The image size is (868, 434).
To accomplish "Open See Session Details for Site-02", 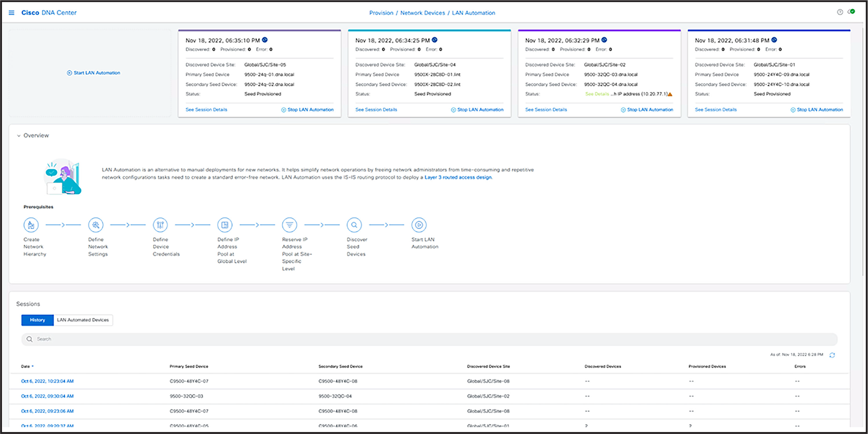I will (x=546, y=109).
